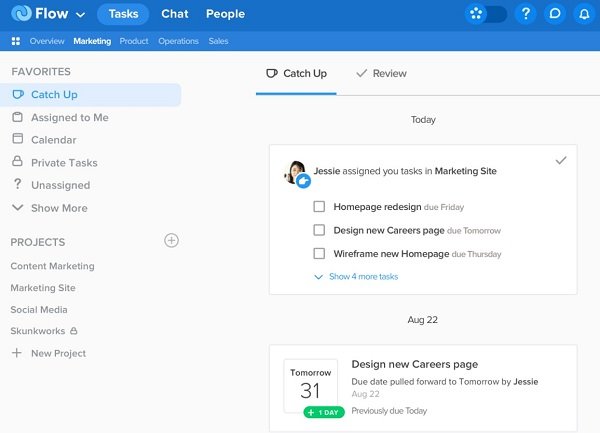Mark Jessie's assignment card as reviewed checkmark

[x=561, y=160]
